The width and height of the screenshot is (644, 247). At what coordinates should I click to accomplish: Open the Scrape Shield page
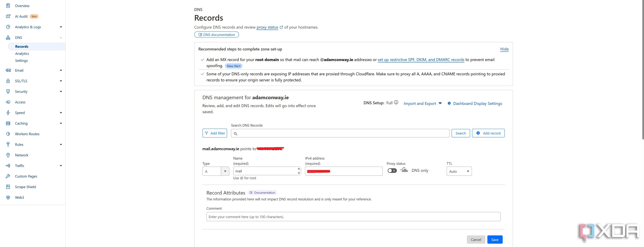[25, 187]
